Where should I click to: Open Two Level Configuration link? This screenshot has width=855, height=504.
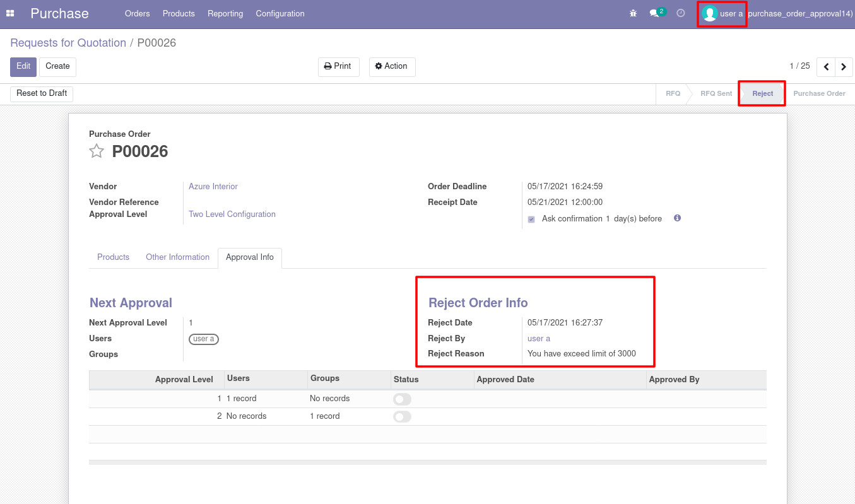[x=232, y=214]
